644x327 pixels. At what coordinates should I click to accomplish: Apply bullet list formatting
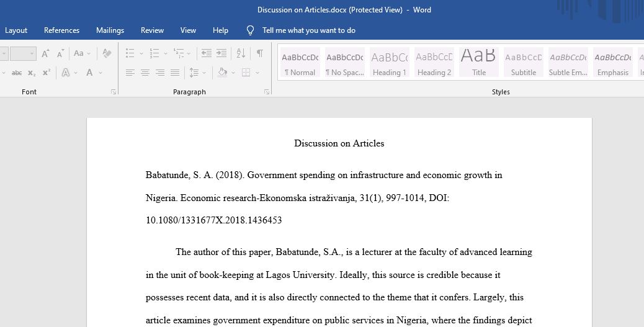(x=130, y=53)
